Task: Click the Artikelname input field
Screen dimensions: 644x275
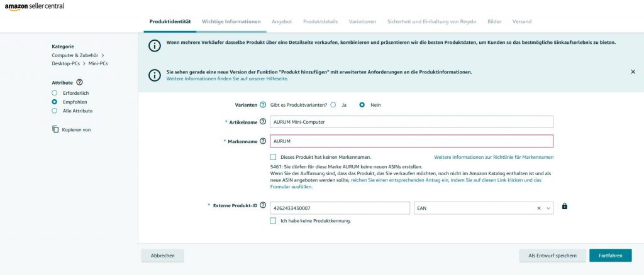Action: point(411,122)
